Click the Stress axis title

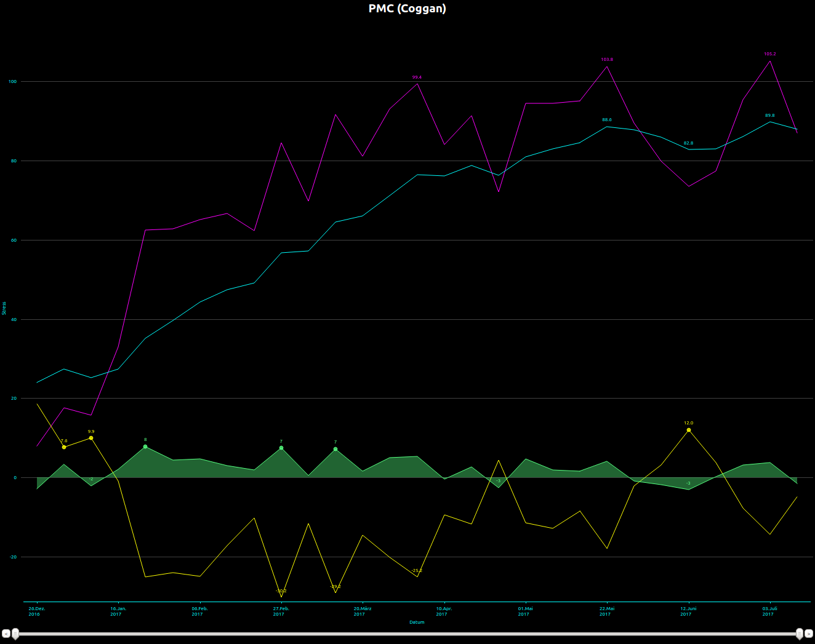pos(4,308)
